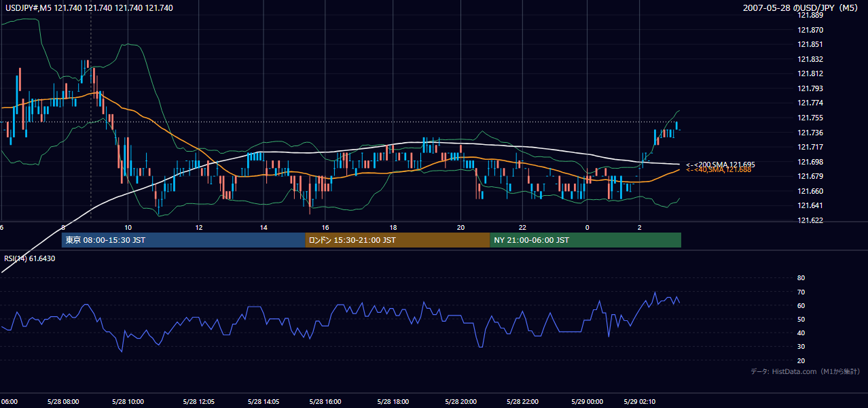This screenshot has height=408, width=868.
Task: Click price axis label 121.755
Action: (x=809, y=118)
